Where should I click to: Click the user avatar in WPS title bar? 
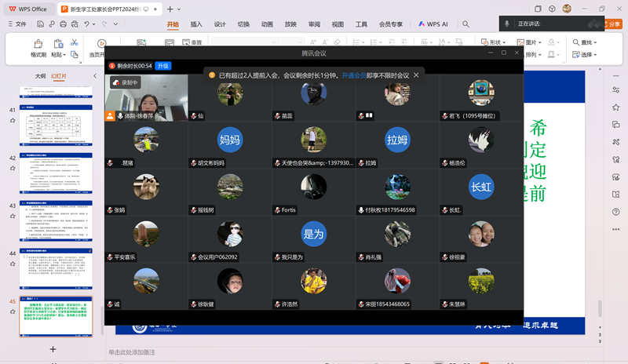click(x=567, y=9)
